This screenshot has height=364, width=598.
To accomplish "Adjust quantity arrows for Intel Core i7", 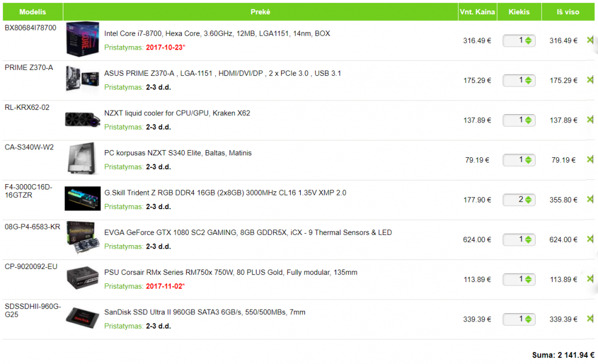I will [x=528, y=41].
